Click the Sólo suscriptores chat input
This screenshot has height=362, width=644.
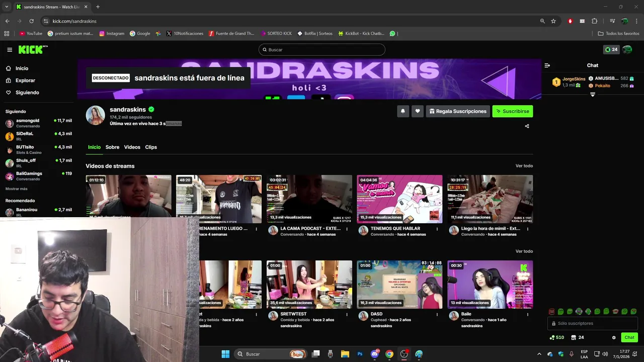[x=593, y=323]
